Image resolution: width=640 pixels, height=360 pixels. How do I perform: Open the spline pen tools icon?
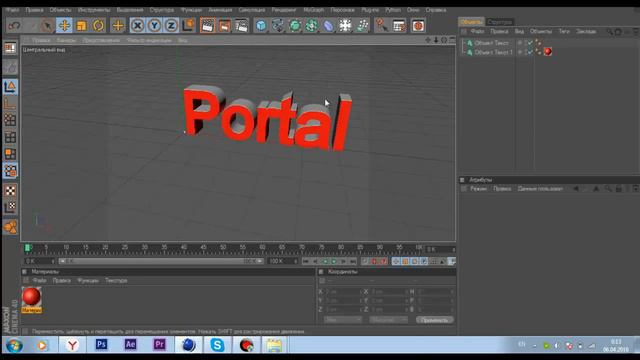(x=278, y=26)
